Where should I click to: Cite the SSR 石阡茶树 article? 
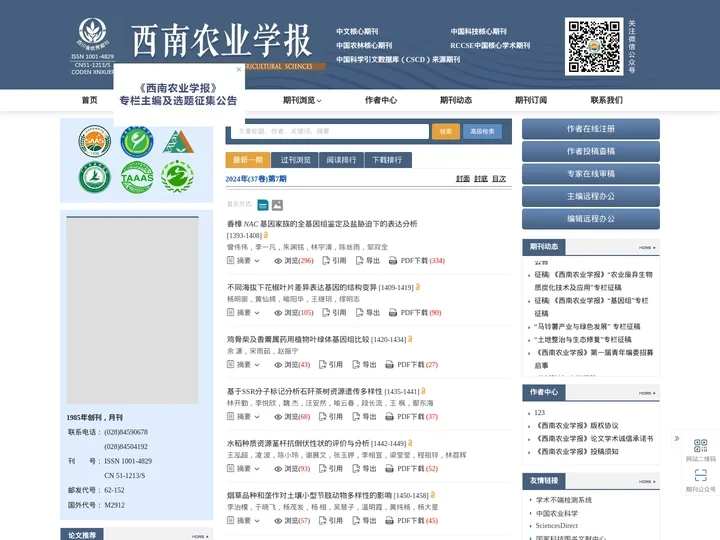pyautogui.click(x=331, y=416)
